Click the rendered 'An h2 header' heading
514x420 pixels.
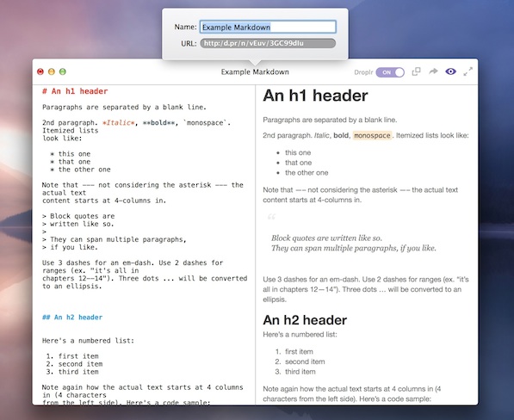click(x=305, y=320)
